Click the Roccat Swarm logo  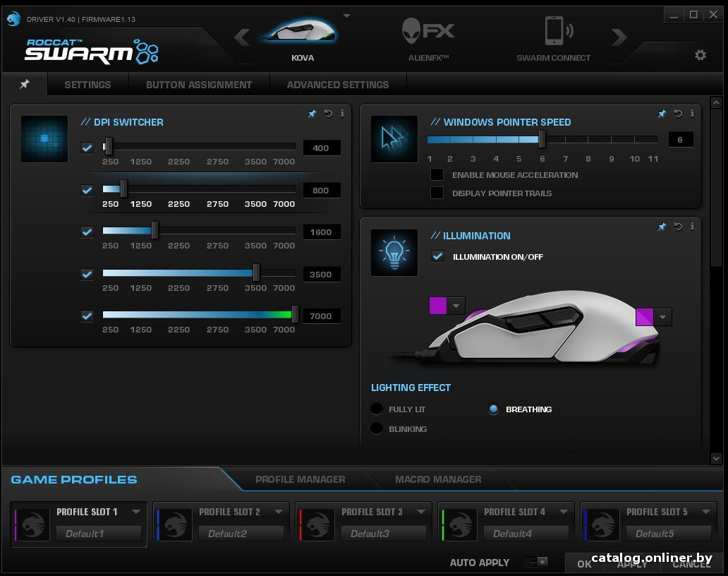tap(92, 51)
